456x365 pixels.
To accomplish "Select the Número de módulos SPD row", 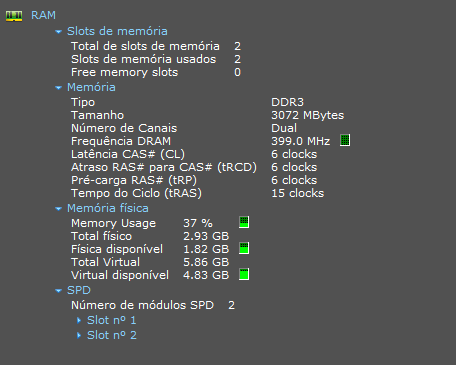I will tap(153, 305).
